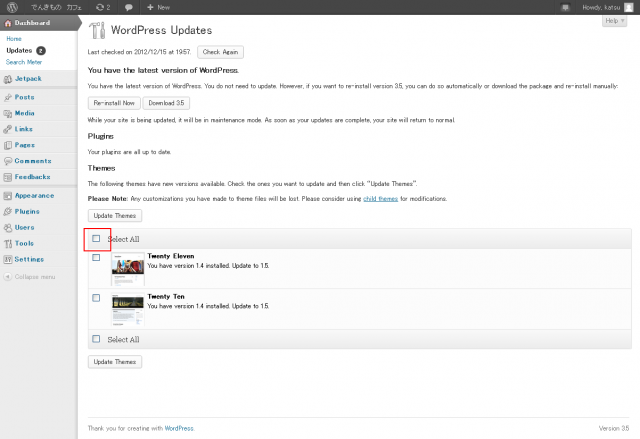Click the Twenty Eleven theme thumbnail
The height and width of the screenshot is (439, 640).
(x=128, y=269)
